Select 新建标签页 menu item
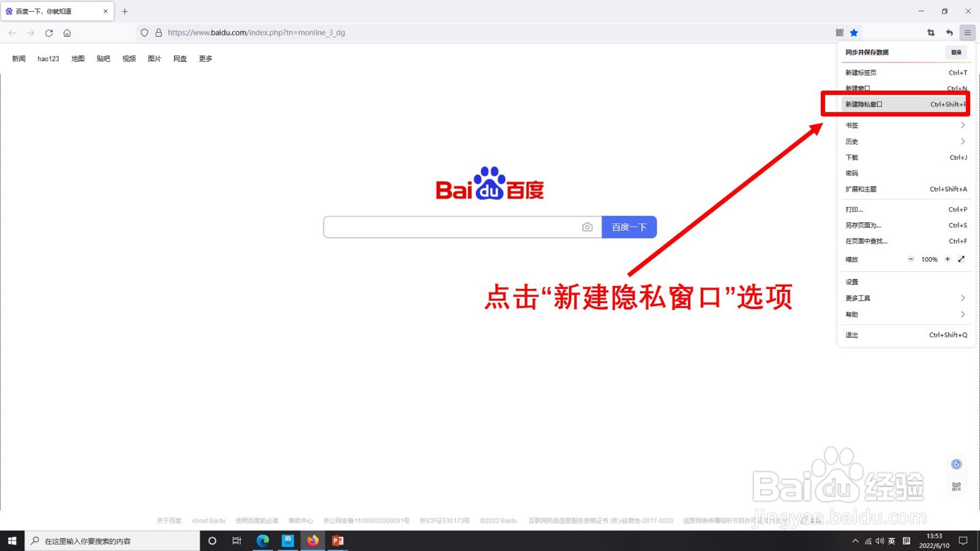This screenshot has height=551, width=980. pos(905,73)
